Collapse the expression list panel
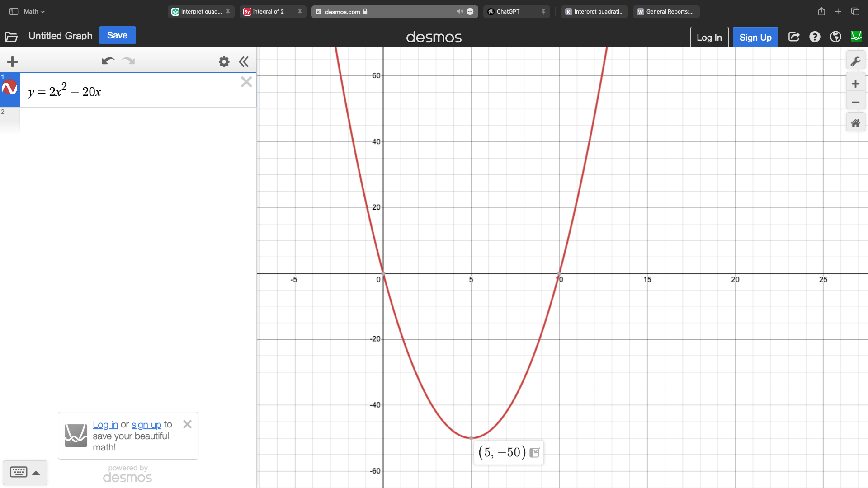868x488 pixels. (244, 61)
